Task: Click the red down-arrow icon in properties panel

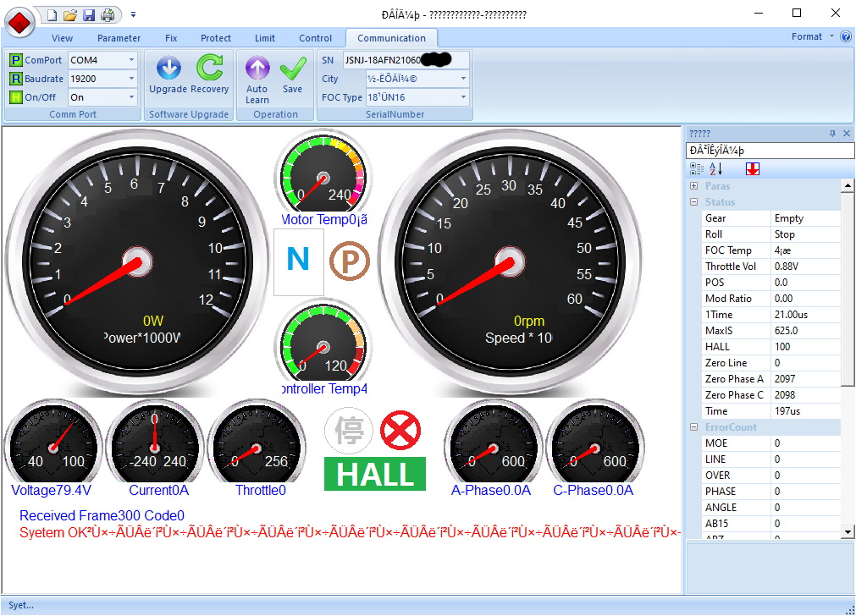Action: [x=752, y=169]
